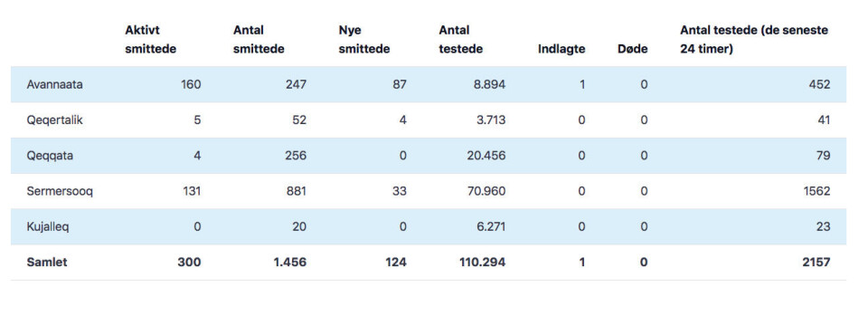Click the Samlet 24-hour tested total 2157
Viewport: 868px width, 326px height.
816,263
